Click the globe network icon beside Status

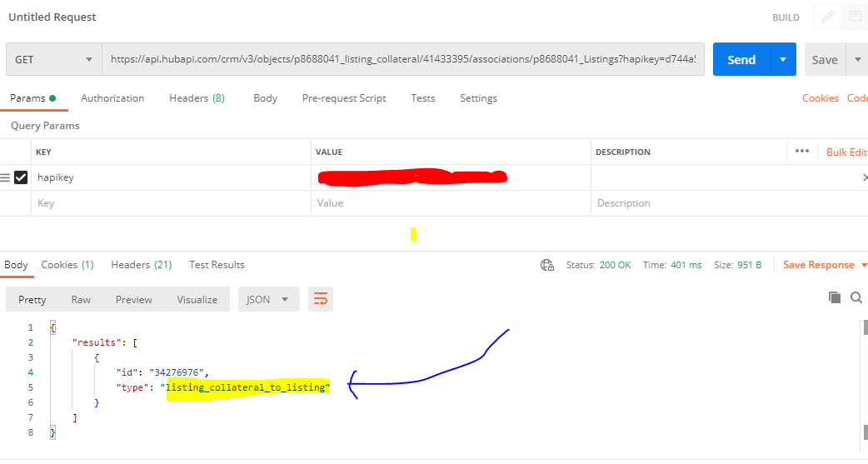coord(547,265)
